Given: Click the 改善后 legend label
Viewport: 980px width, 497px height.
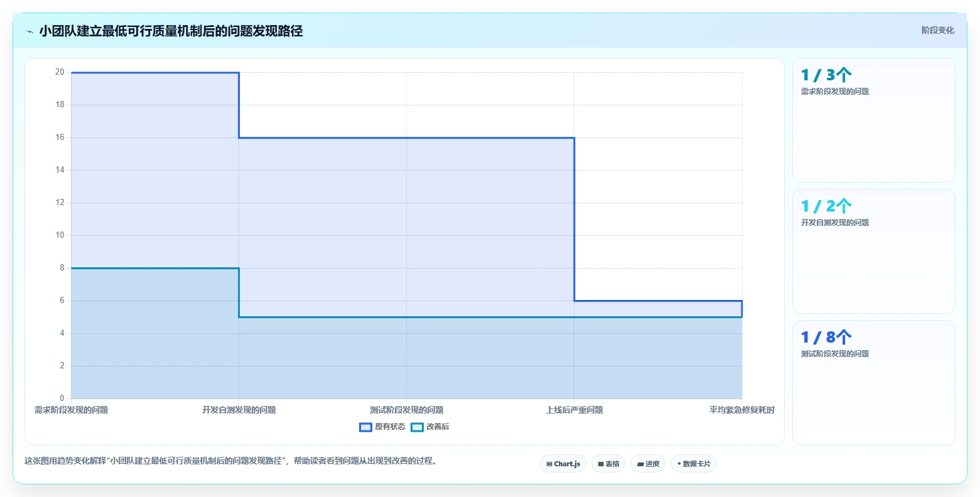Looking at the screenshot, I should pyautogui.click(x=438, y=427).
